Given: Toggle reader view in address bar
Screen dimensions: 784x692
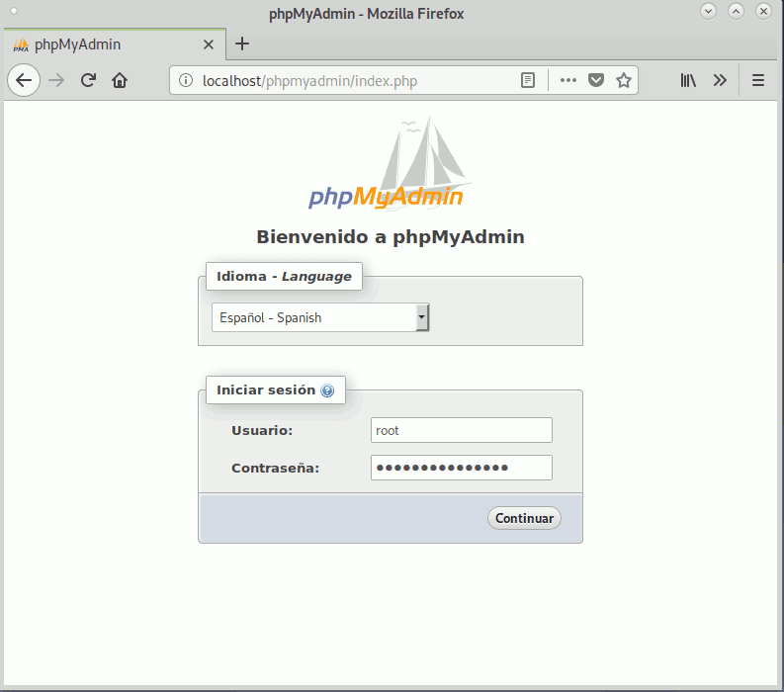Looking at the screenshot, I should [529, 81].
